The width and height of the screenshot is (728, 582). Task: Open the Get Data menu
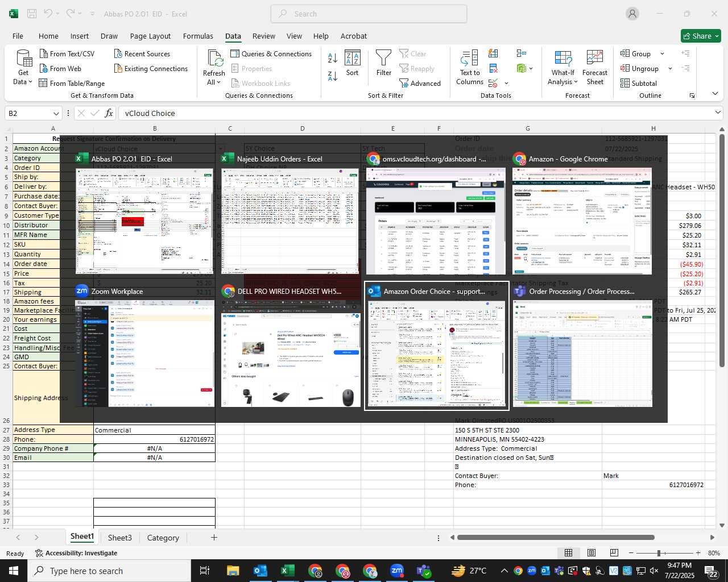23,68
